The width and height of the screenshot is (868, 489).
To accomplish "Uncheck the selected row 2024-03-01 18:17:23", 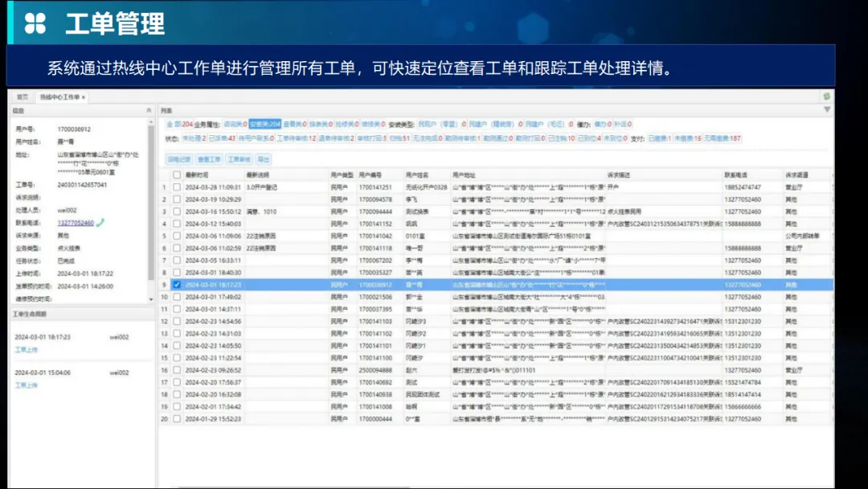I will click(177, 285).
